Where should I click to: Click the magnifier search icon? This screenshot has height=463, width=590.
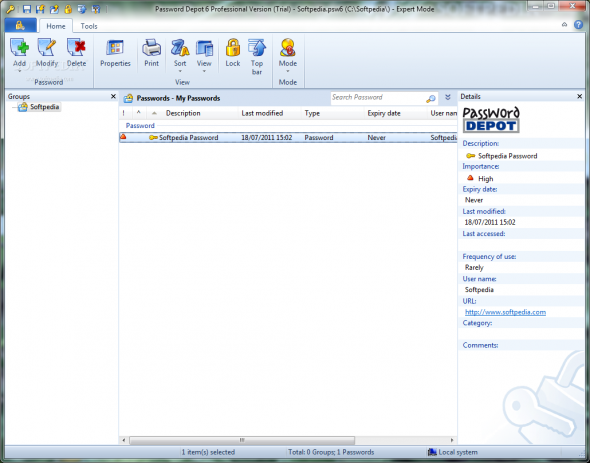431,99
